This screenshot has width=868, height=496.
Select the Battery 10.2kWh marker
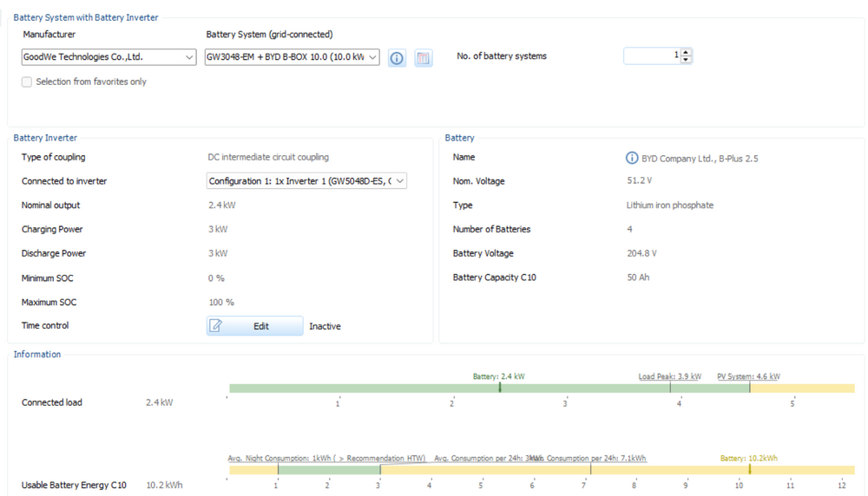pyautogui.click(x=750, y=469)
